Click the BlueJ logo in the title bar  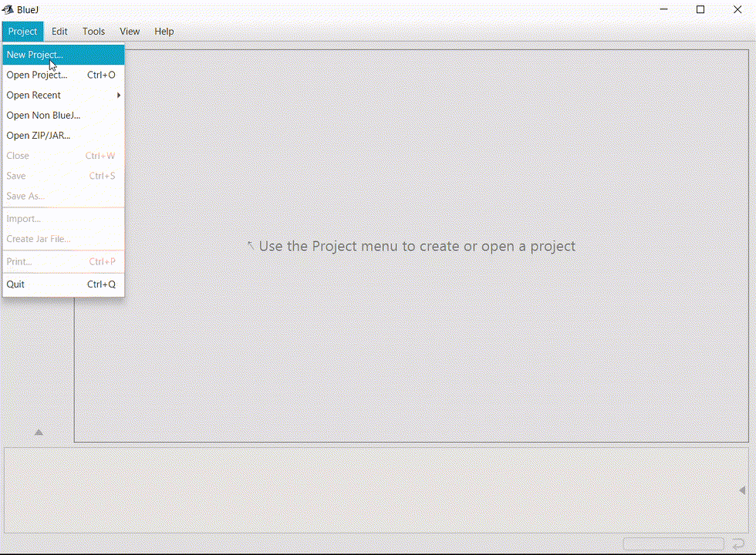8,10
